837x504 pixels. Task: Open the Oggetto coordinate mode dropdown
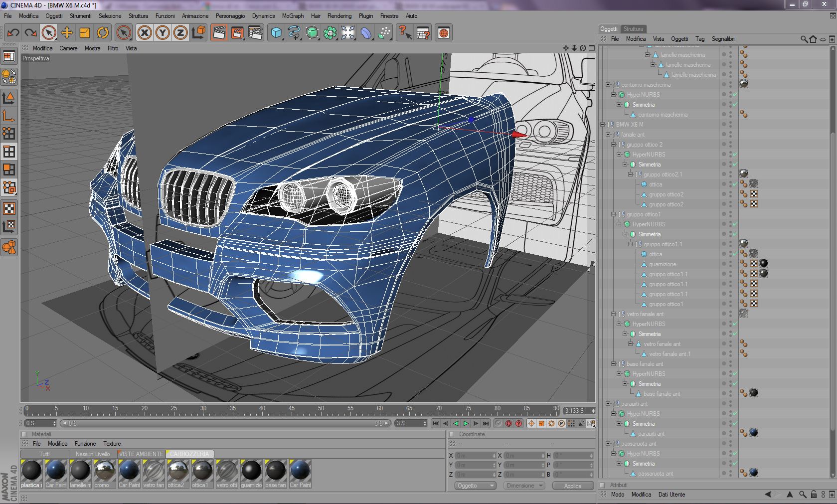click(x=475, y=486)
